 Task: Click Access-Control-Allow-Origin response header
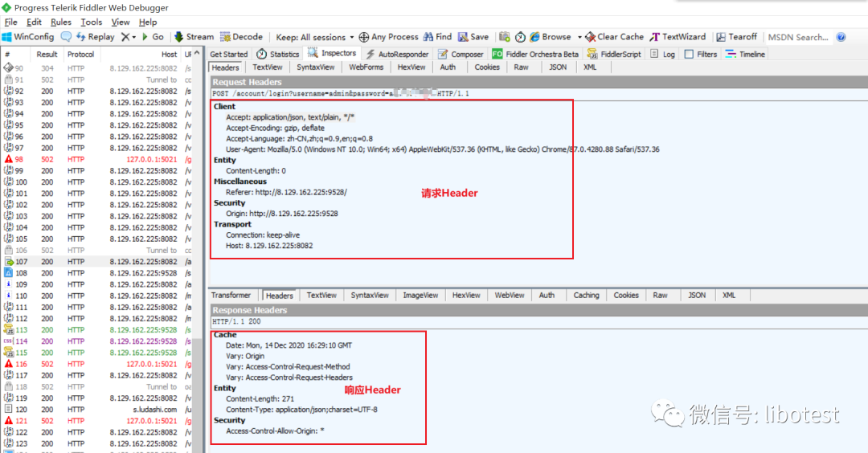pos(275,431)
